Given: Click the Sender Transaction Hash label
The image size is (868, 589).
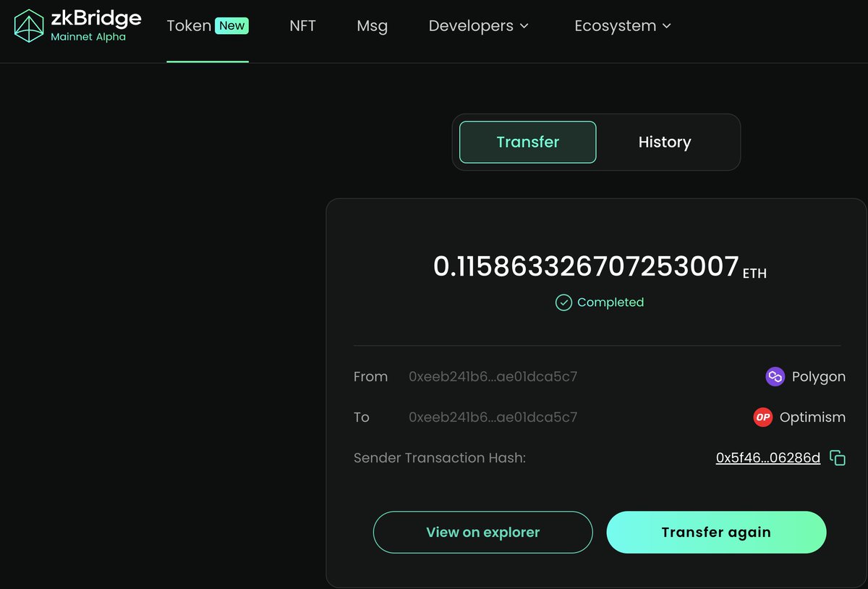Looking at the screenshot, I should tap(440, 458).
